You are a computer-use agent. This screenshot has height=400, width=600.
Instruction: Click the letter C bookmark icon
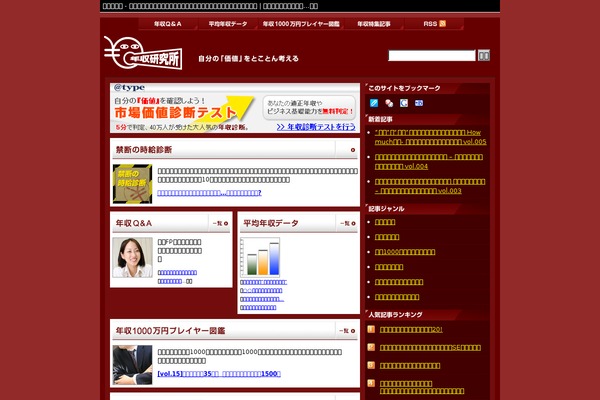[x=404, y=103]
